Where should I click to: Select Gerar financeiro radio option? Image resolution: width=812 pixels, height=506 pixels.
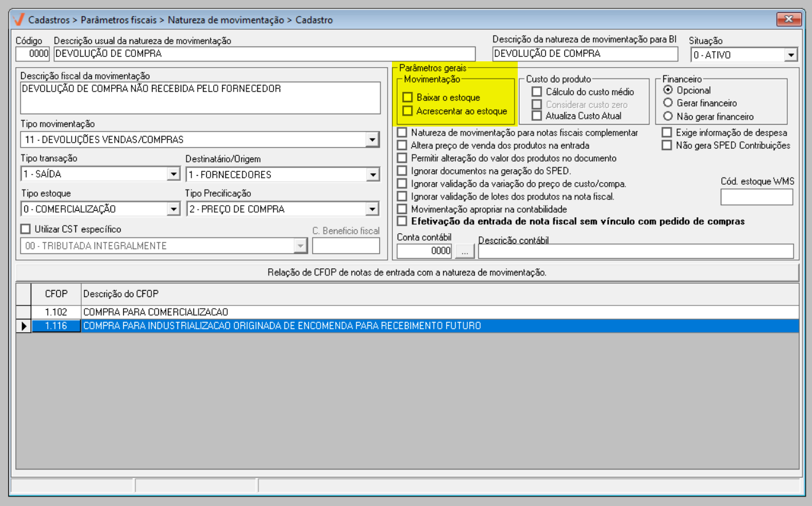coord(668,103)
